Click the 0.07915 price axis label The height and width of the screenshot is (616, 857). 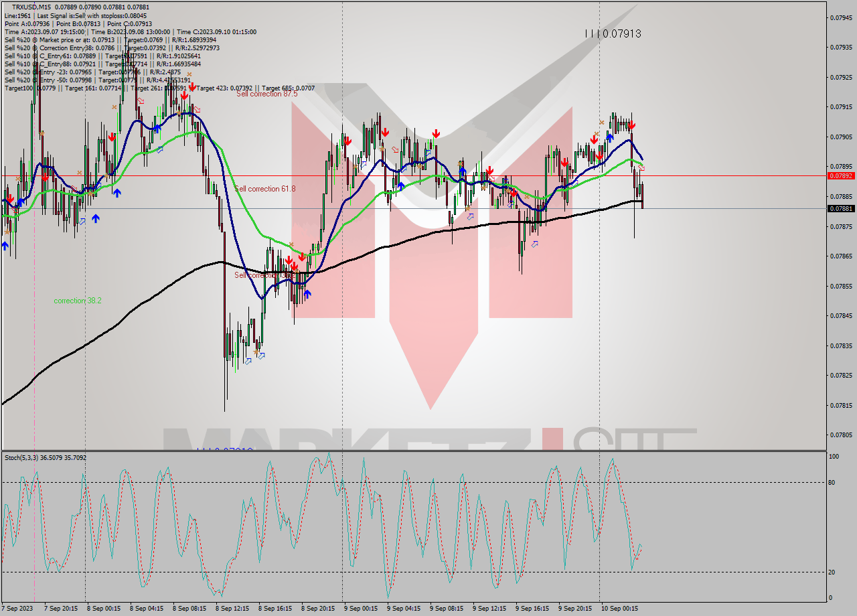tap(842, 106)
